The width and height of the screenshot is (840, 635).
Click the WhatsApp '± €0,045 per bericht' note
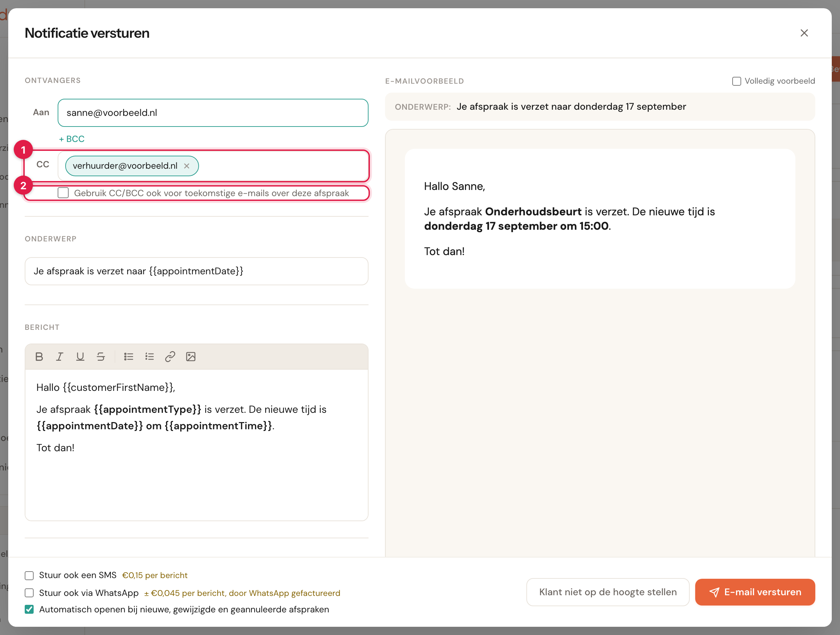click(x=242, y=593)
